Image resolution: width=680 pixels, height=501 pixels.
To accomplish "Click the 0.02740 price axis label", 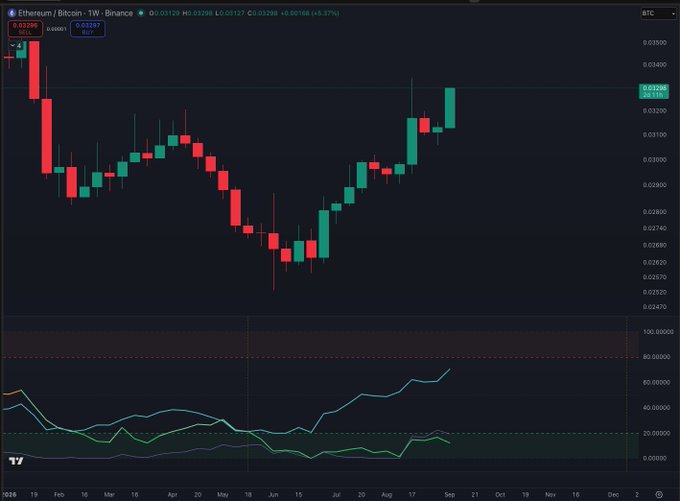I will (654, 228).
